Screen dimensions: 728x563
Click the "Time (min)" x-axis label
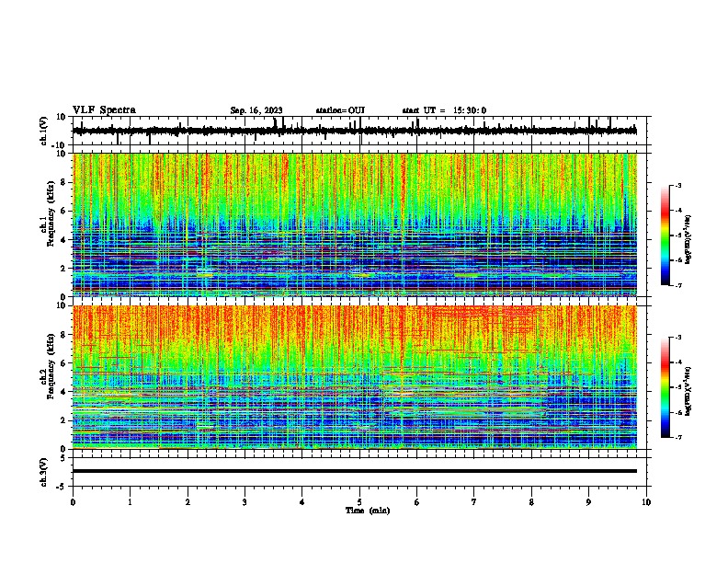tap(368, 511)
